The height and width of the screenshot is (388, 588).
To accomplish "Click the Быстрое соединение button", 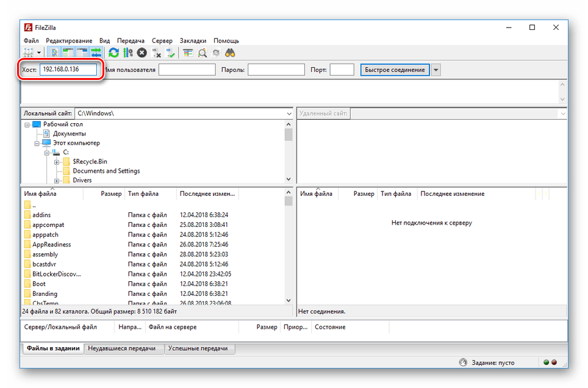I will pyautogui.click(x=395, y=70).
